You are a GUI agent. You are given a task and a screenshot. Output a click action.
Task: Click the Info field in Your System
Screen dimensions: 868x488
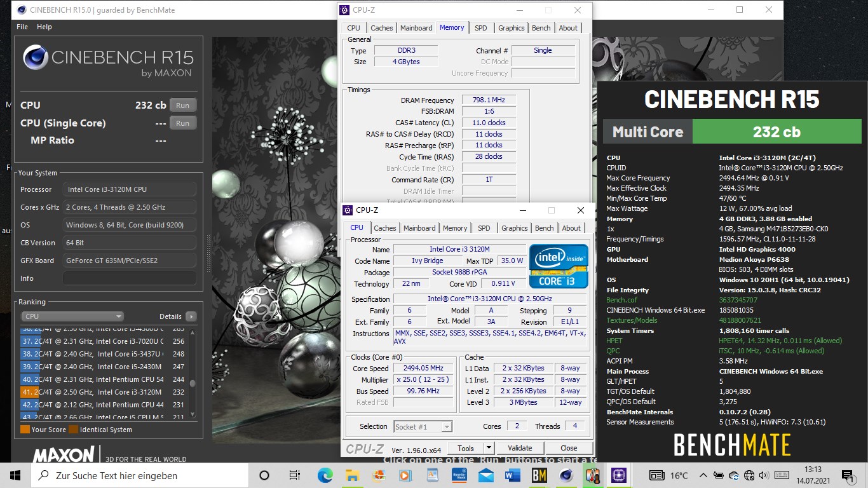click(129, 278)
